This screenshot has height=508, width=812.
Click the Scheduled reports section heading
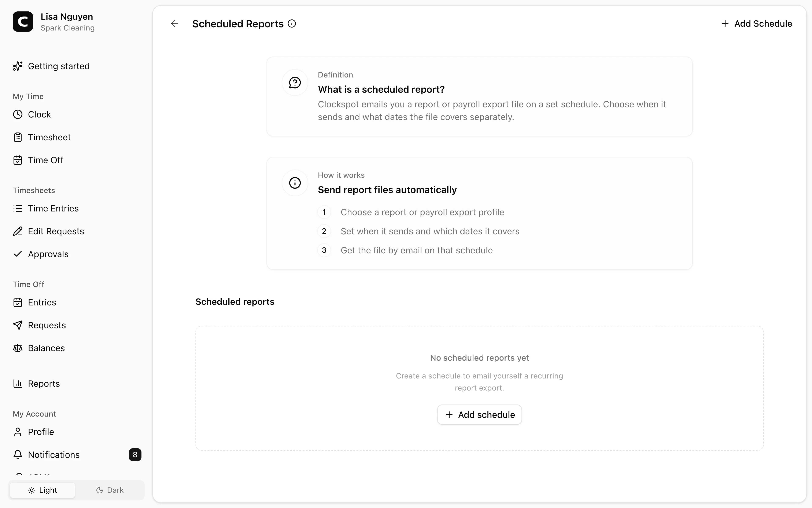click(235, 302)
